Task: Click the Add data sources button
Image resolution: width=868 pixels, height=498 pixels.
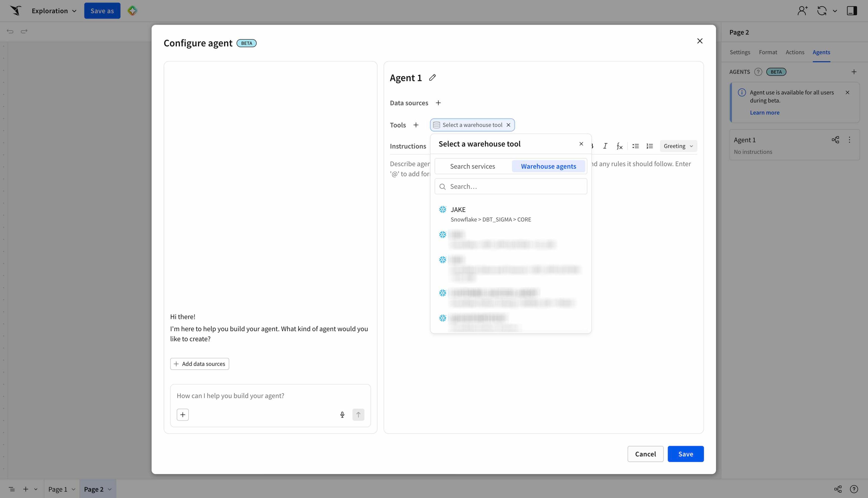Action: click(x=200, y=364)
